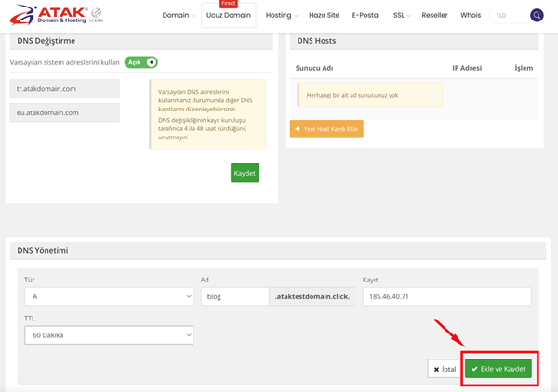Click the DNS Değiştirme panel title
The height and width of the screenshot is (392, 558).
tap(46, 41)
